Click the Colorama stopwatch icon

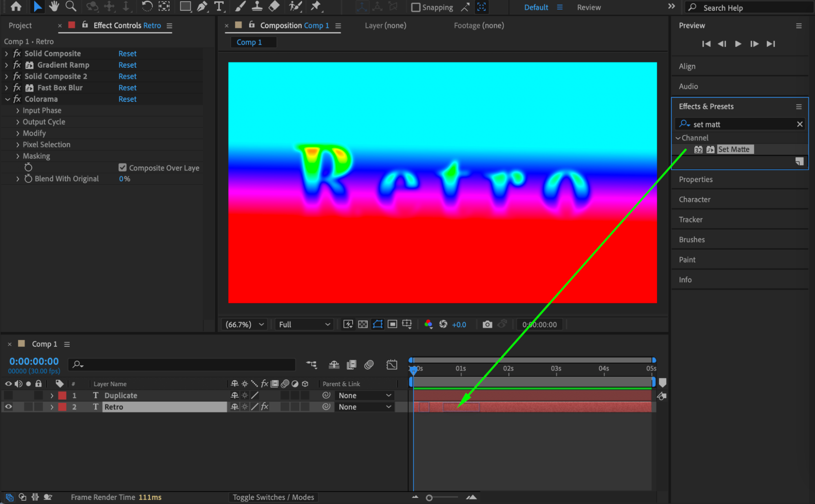[x=28, y=167]
